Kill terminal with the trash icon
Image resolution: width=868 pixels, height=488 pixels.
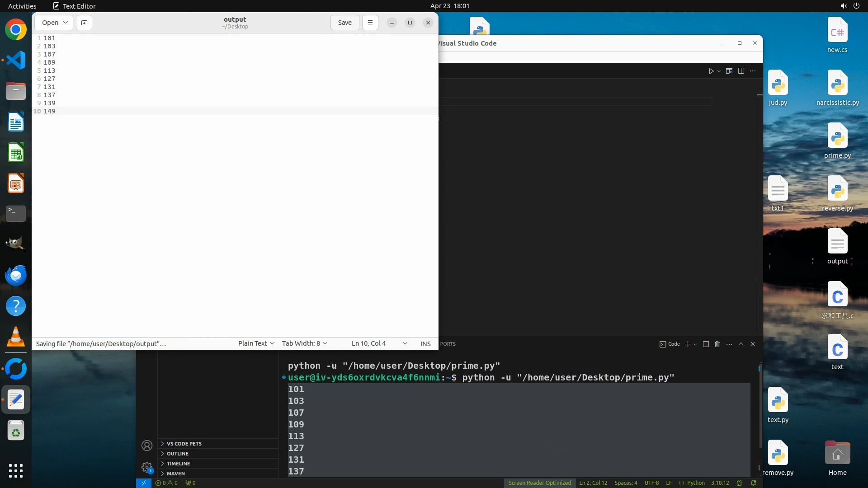717,344
